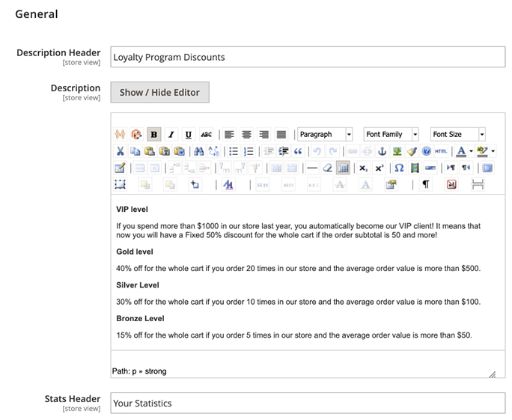Click the Cut scissors icon

(120, 151)
